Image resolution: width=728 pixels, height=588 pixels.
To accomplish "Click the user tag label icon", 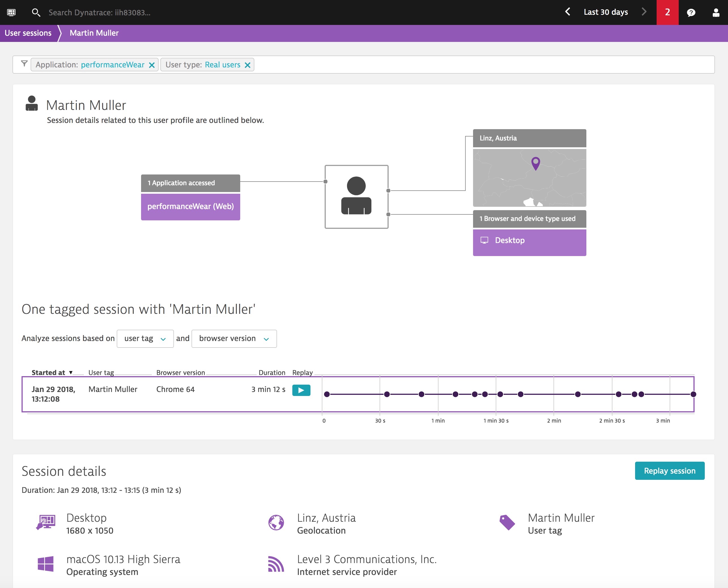I will tap(507, 523).
